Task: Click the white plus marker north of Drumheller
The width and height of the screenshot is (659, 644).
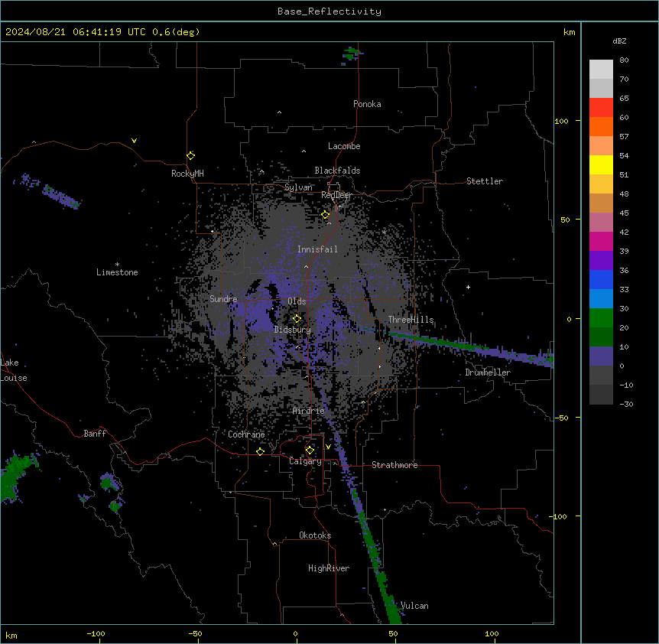Action: [468, 287]
